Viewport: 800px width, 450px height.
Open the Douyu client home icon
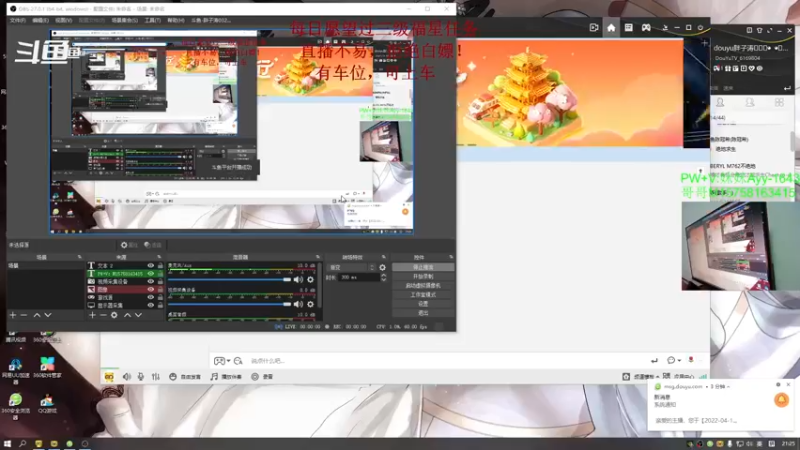(x=611, y=28)
